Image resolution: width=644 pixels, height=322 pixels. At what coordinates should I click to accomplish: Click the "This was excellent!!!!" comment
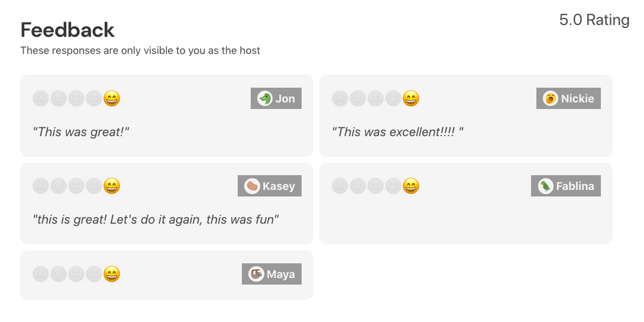tap(398, 132)
